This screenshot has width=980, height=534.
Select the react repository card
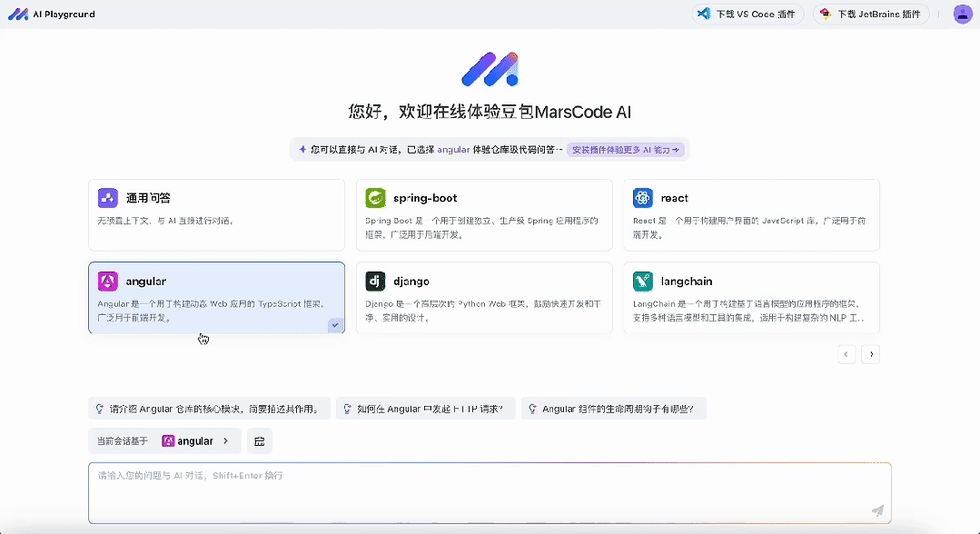[x=751, y=215]
